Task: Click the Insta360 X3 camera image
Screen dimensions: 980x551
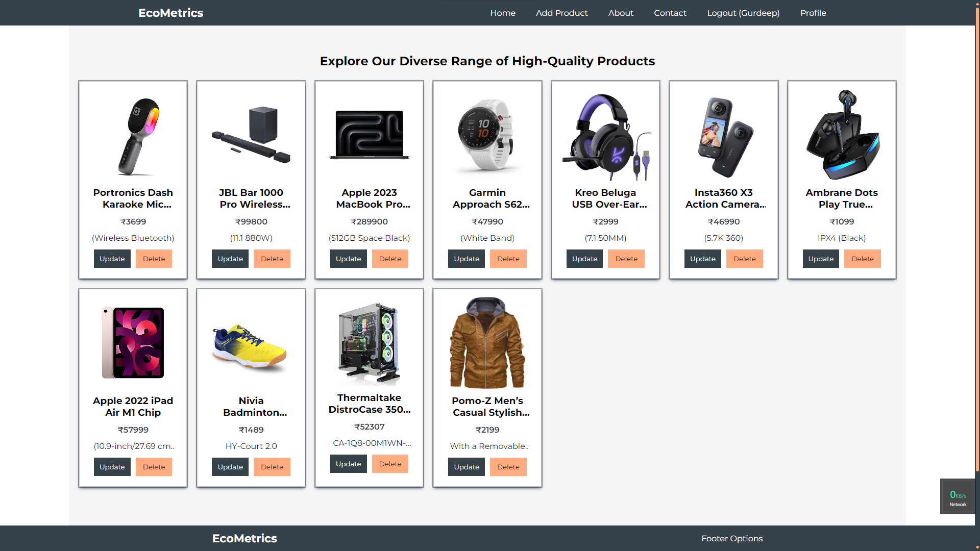Action: (x=724, y=136)
